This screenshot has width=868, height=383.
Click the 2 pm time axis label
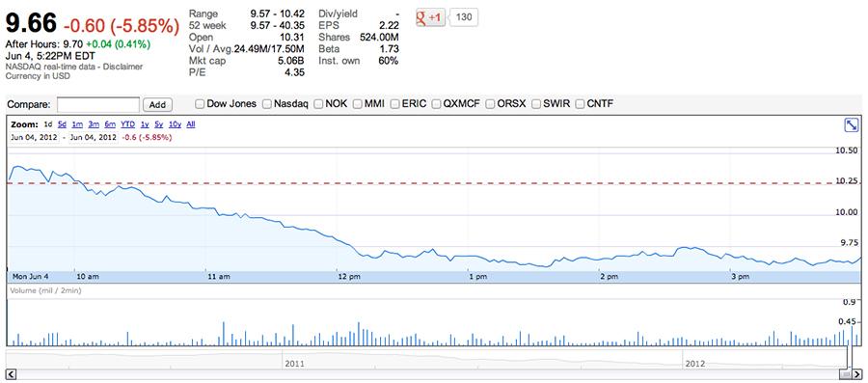[609, 276]
